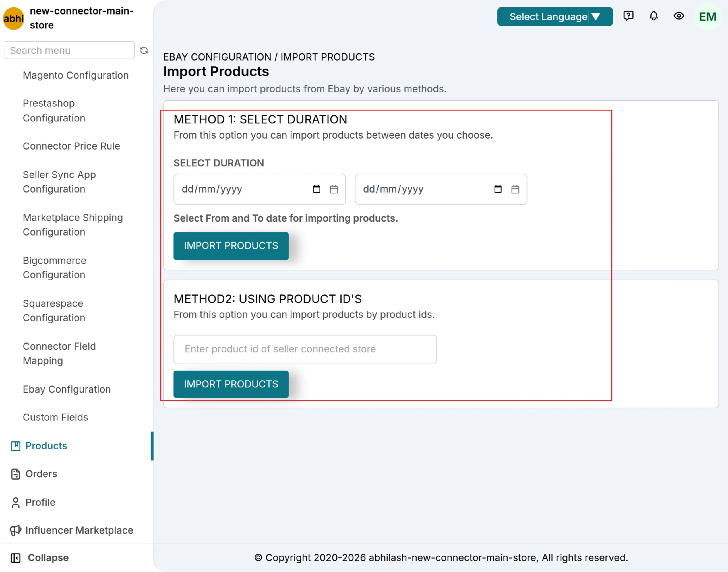Click the abhi store logo

pos(13,18)
